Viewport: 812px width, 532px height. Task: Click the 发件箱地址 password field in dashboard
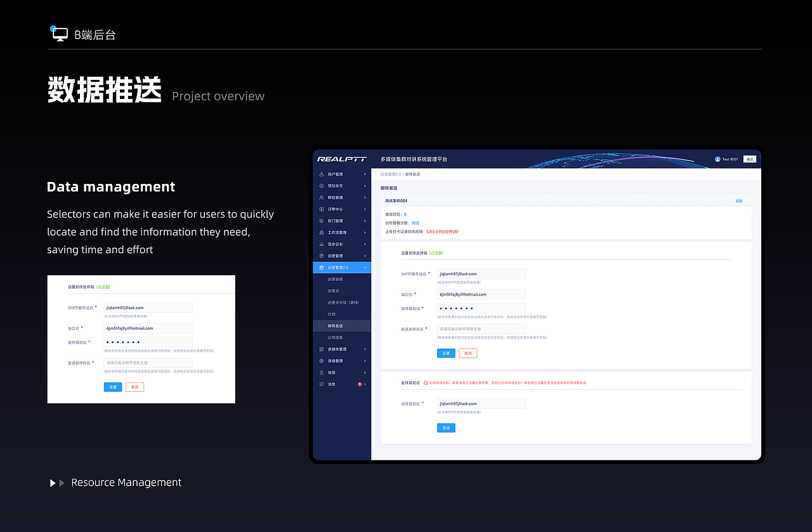(x=481, y=308)
